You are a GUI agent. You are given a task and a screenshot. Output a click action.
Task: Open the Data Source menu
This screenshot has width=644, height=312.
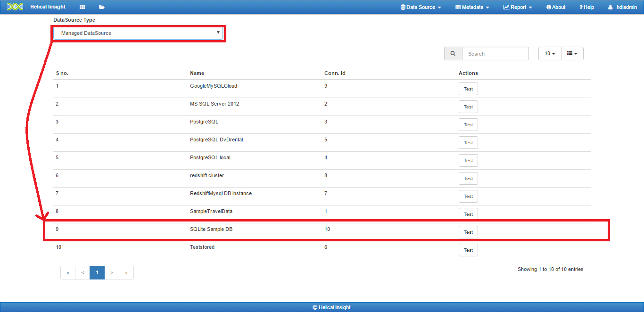(421, 7)
